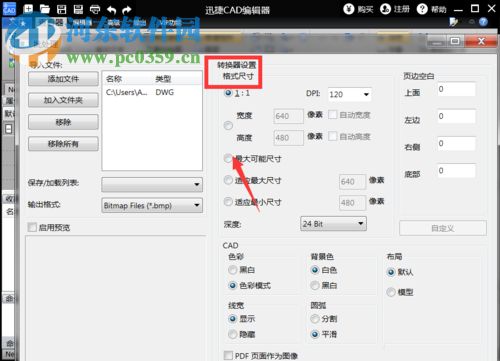Set 线宽 to 显示
This screenshot has width=500, height=361.
click(233, 319)
